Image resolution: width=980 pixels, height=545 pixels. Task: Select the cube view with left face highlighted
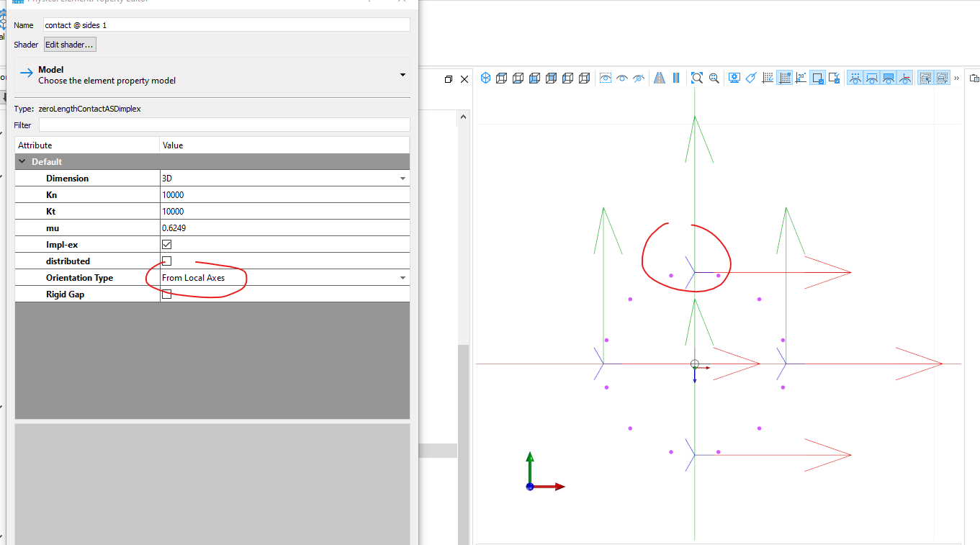point(568,78)
